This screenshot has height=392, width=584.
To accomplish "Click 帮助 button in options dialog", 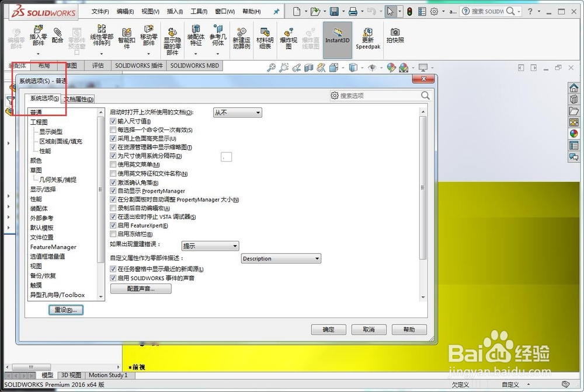I will coord(409,330).
